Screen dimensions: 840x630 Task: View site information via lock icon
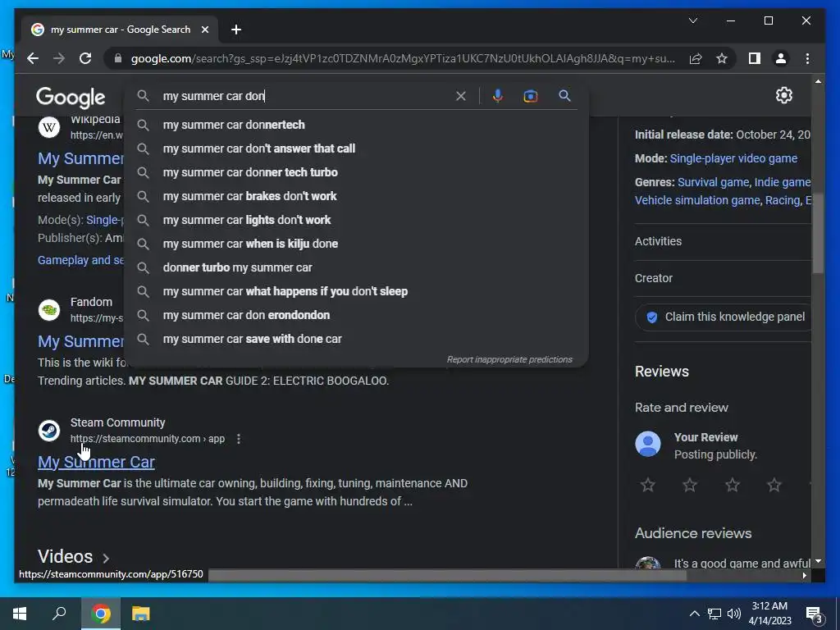click(118, 58)
